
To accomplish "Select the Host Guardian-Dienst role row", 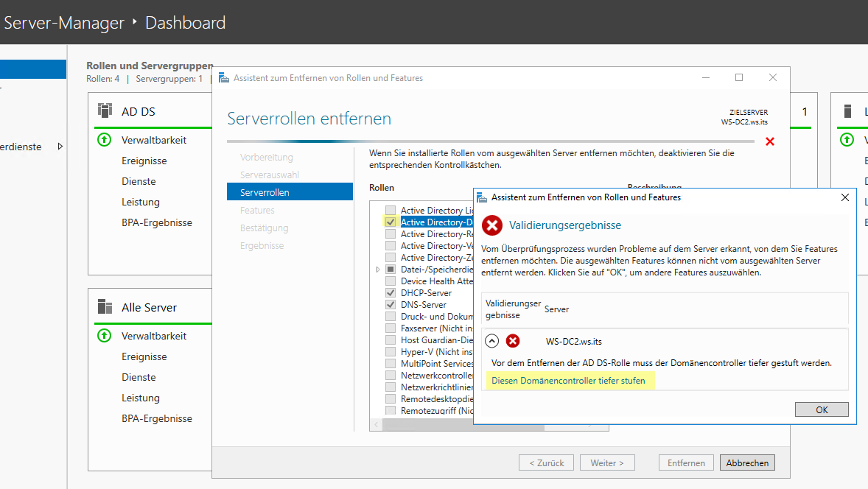I will pyautogui.click(x=437, y=340).
